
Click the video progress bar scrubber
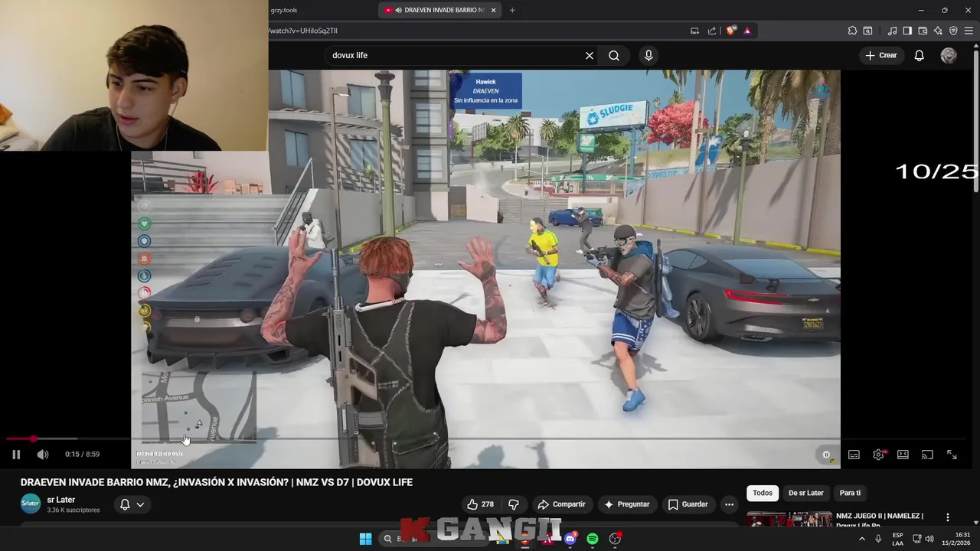pyautogui.click(x=33, y=439)
